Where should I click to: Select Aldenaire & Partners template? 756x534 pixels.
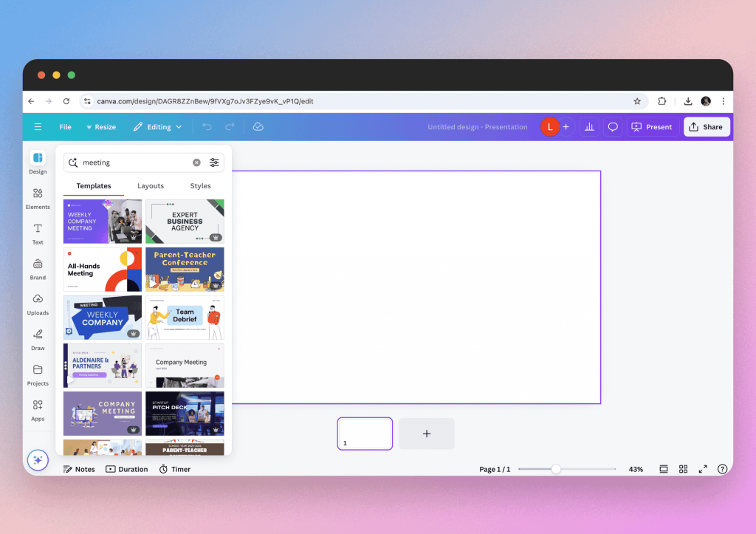(103, 365)
